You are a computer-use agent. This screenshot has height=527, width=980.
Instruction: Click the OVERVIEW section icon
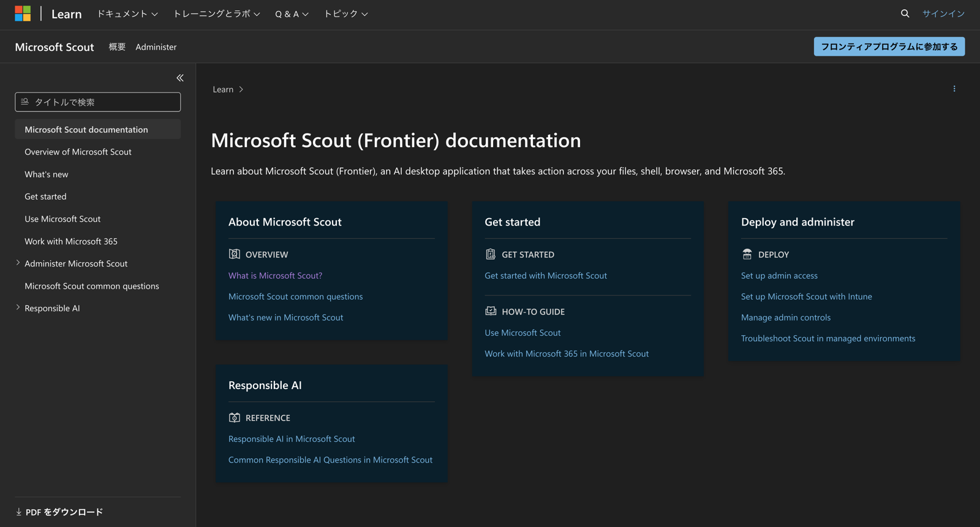[x=234, y=254]
